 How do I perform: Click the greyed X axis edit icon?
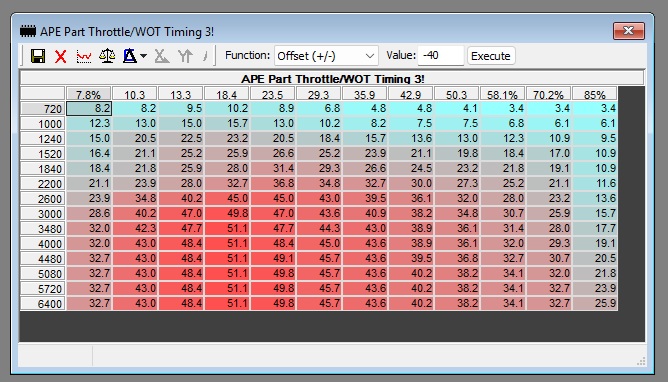pyautogui.click(x=162, y=56)
